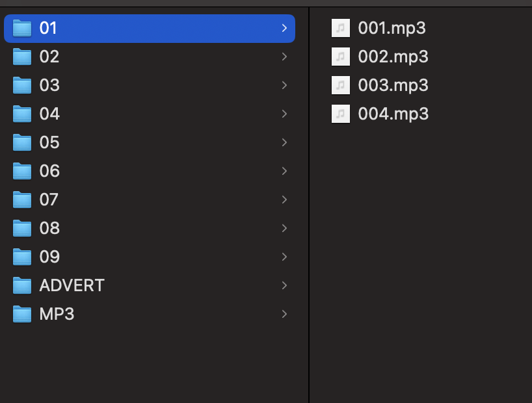The image size is (532, 403).
Task: Open folder 07 in the column list
Action: pos(49,200)
